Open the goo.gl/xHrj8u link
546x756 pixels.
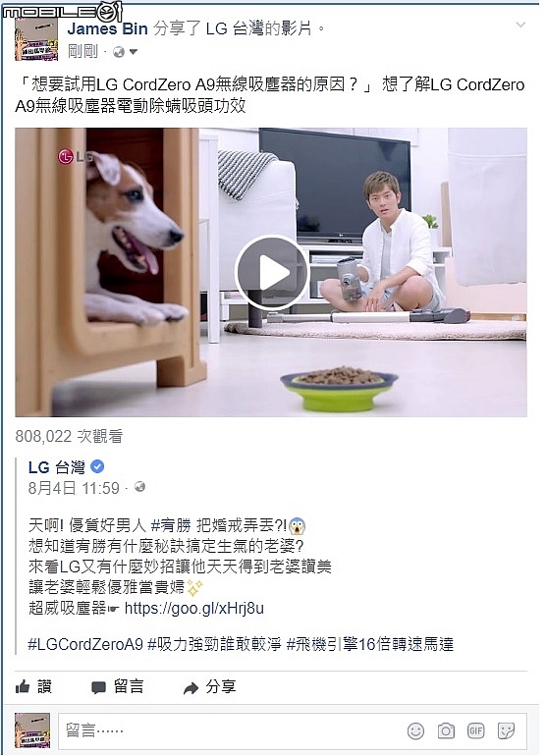click(x=193, y=608)
